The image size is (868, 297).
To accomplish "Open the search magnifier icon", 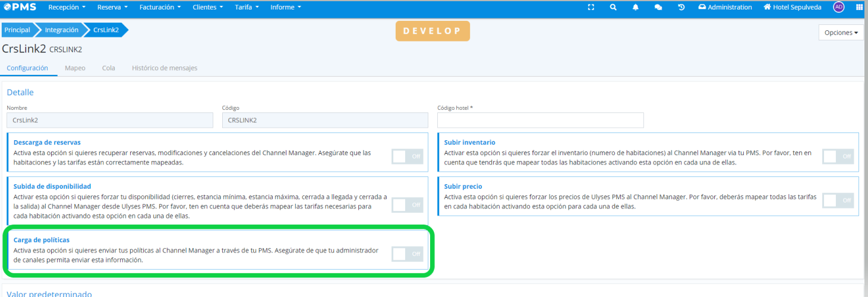I will 613,7.
